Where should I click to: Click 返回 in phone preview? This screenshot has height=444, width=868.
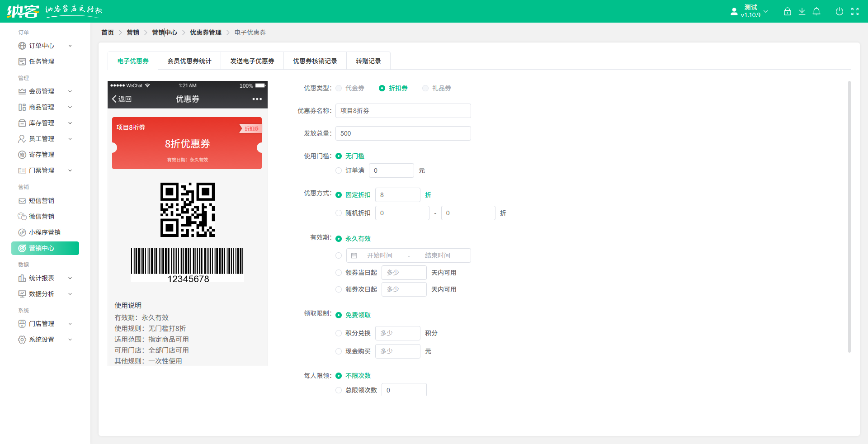122,99
